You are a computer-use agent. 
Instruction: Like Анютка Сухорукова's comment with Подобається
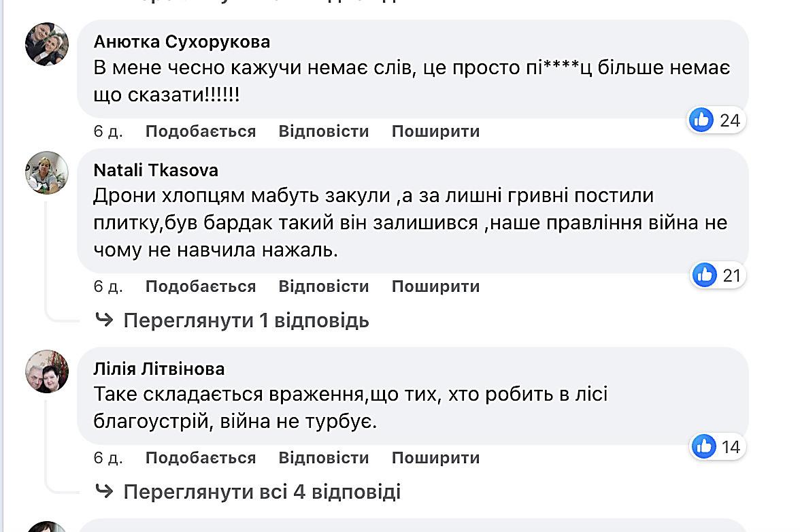click(x=201, y=131)
